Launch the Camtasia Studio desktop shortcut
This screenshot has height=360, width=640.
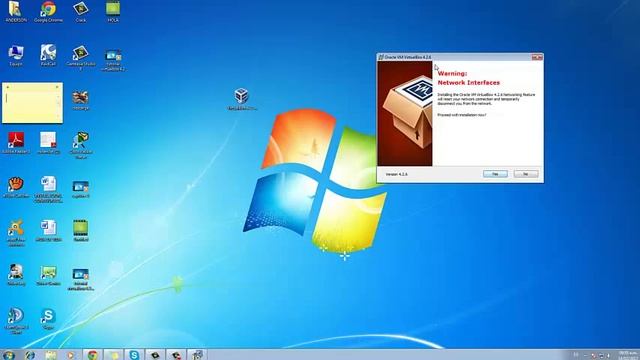[x=81, y=58]
